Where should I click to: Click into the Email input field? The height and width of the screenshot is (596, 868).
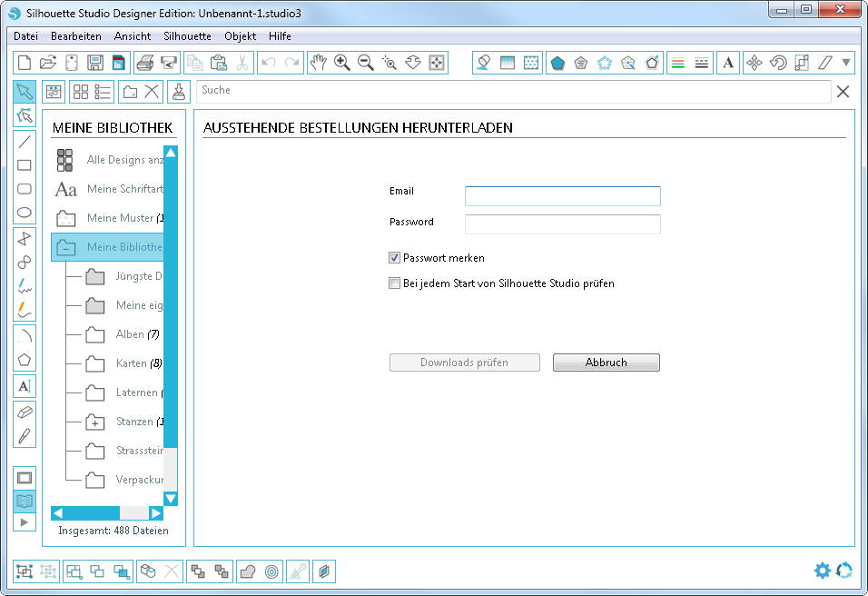tap(562, 196)
